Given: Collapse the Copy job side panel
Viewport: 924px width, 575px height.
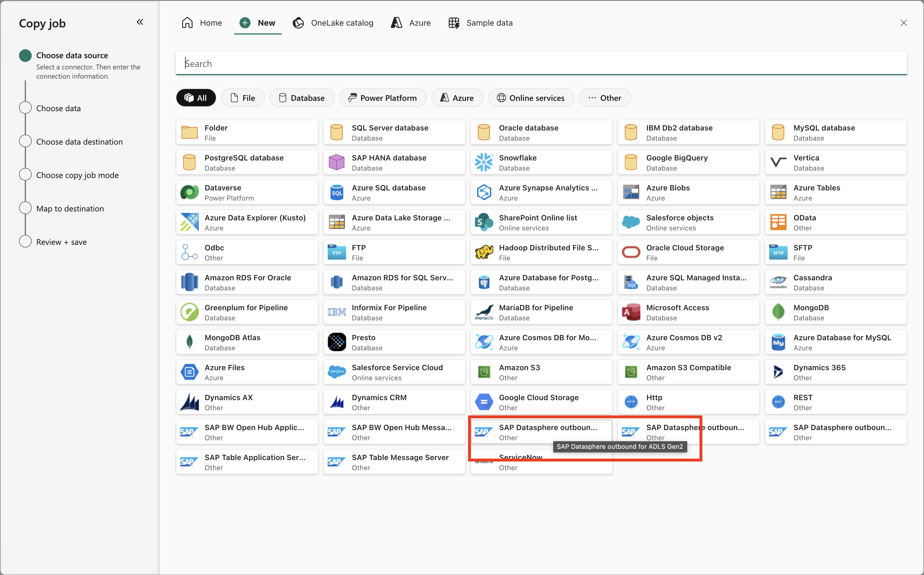Looking at the screenshot, I should 140,22.
